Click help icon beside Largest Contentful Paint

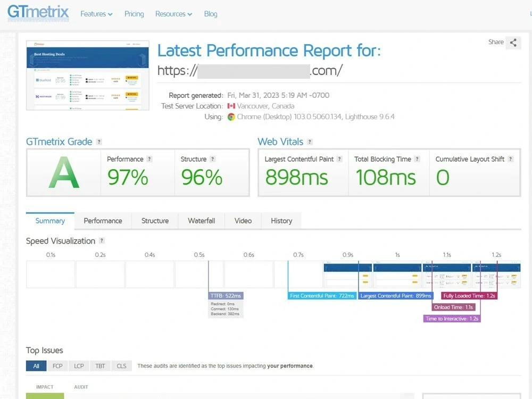tap(339, 159)
